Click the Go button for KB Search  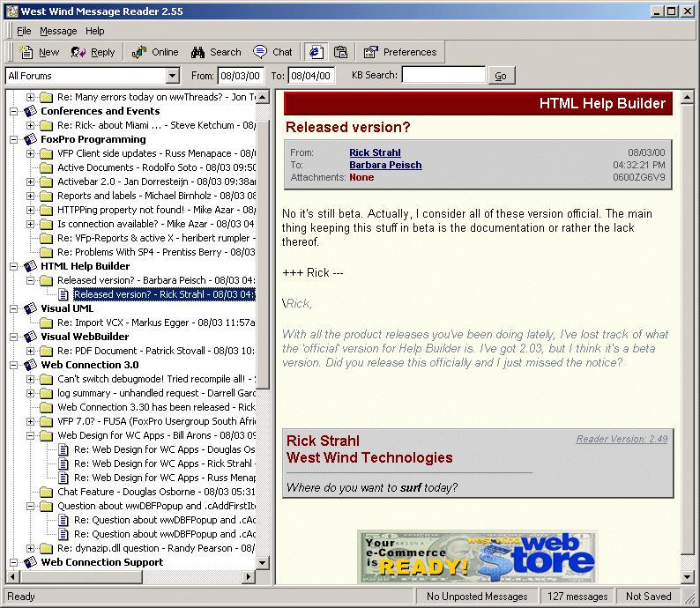click(501, 76)
